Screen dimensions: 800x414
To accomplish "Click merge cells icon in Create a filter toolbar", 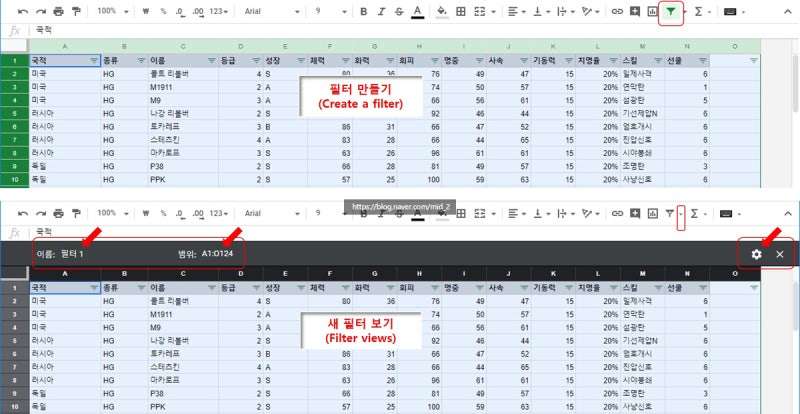I will [480, 11].
